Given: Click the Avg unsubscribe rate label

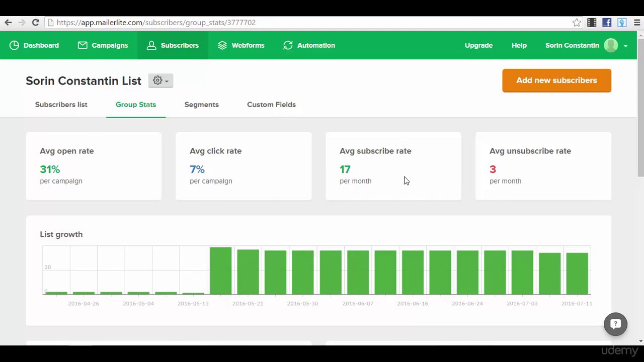Looking at the screenshot, I should (530, 151).
